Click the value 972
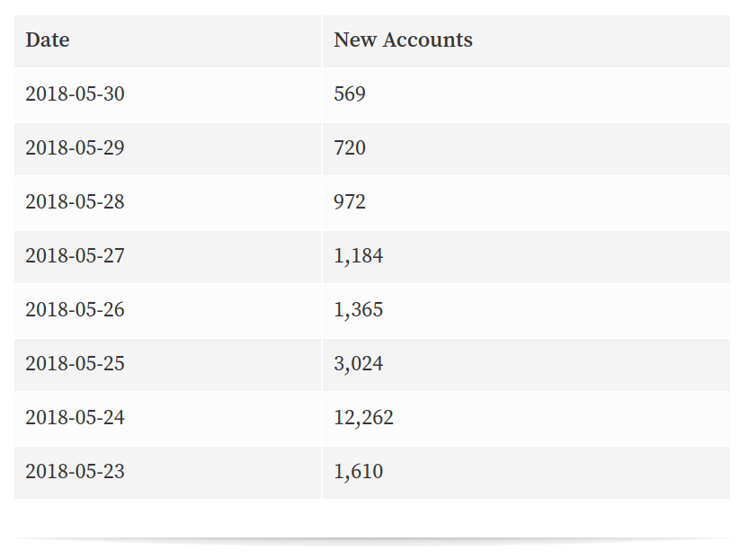Viewport: 740px width, 560px height. coord(350,202)
